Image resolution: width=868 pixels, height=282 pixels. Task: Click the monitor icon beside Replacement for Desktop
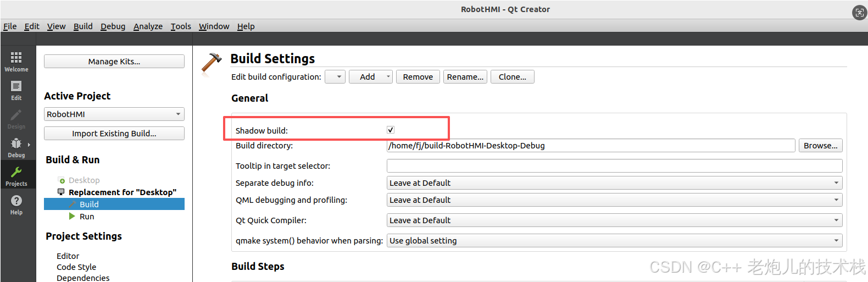click(61, 192)
